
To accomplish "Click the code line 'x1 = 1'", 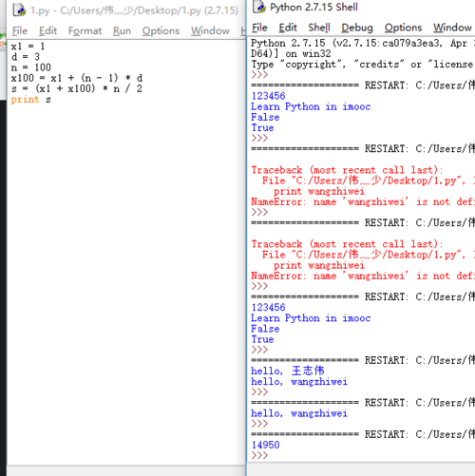I will coord(28,47).
